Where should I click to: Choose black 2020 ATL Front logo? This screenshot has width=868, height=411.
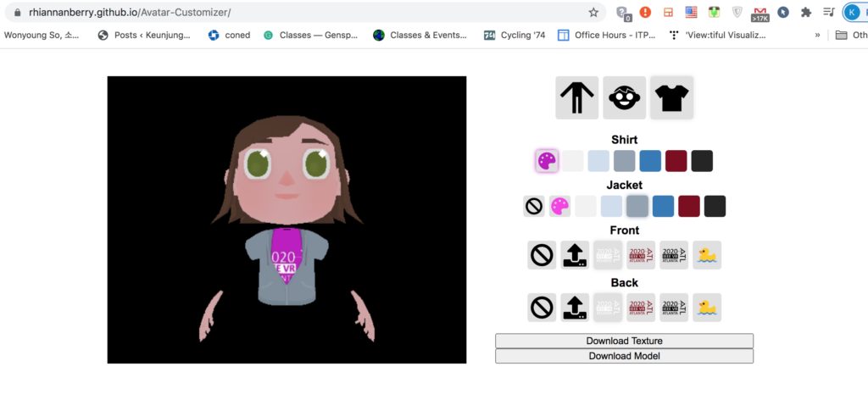(674, 255)
